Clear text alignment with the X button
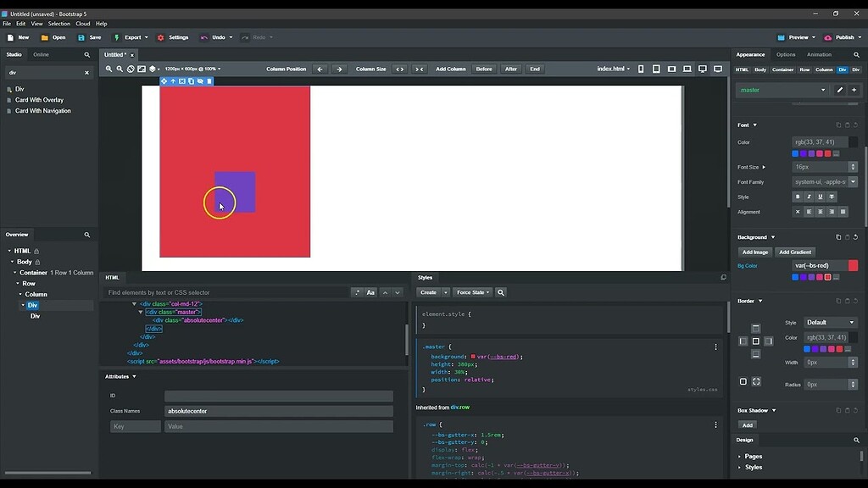 pyautogui.click(x=798, y=212)
